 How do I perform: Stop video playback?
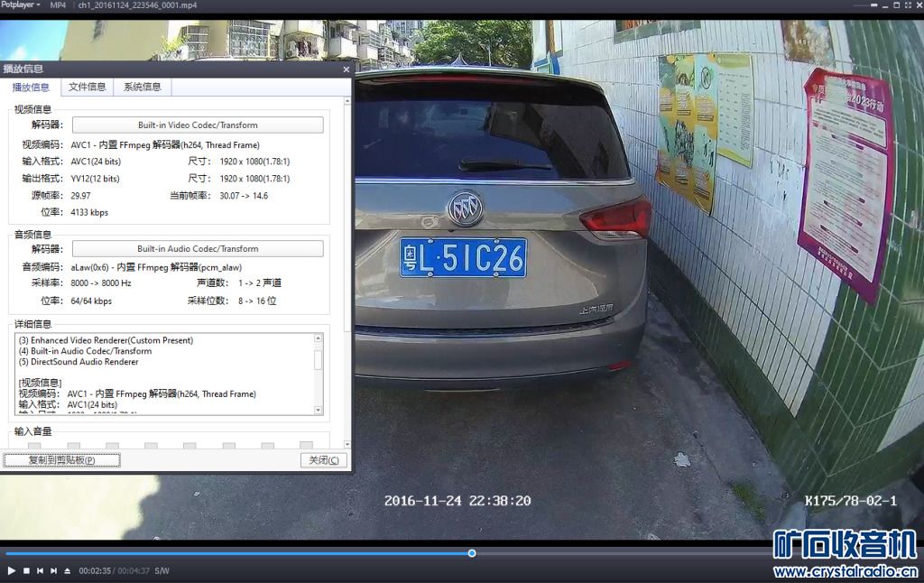tap(26, 570)
